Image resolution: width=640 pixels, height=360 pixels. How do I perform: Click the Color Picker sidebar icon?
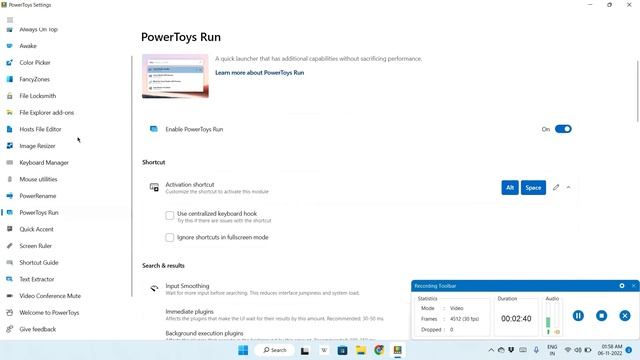(10, 62)
